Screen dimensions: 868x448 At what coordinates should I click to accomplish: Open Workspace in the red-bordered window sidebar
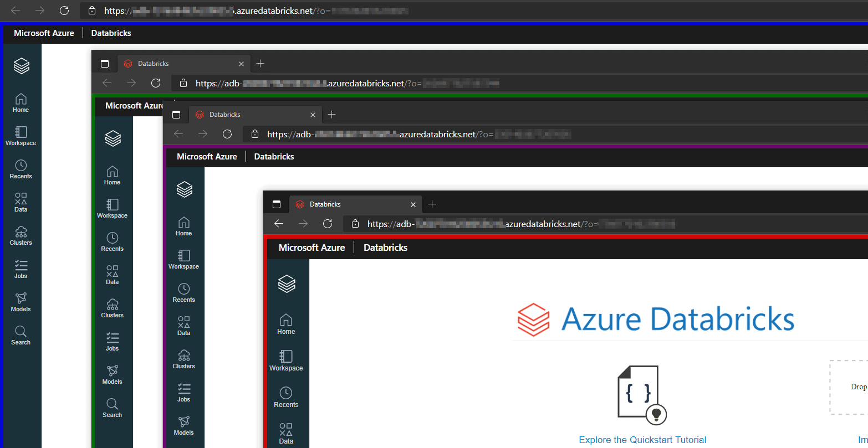pyautogui.click(x=286, y=361)
